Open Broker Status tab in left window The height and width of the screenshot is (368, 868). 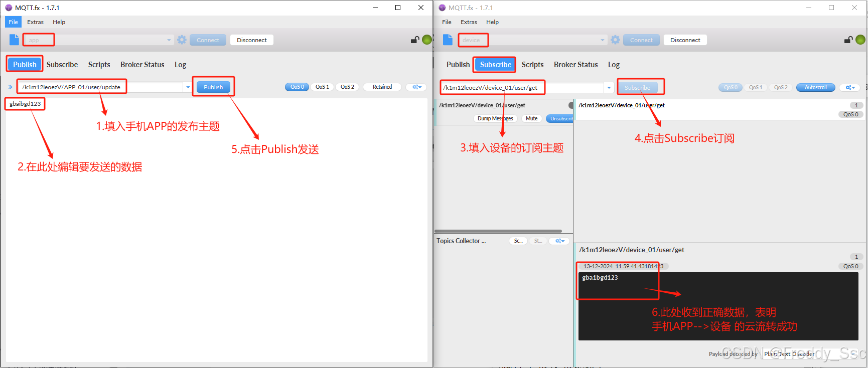(x=142, y=64)
